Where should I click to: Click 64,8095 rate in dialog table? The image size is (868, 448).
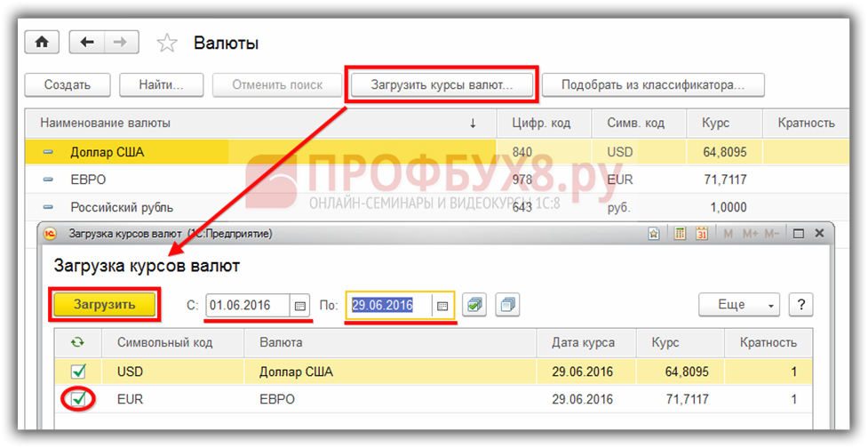[x=681, y=371]
